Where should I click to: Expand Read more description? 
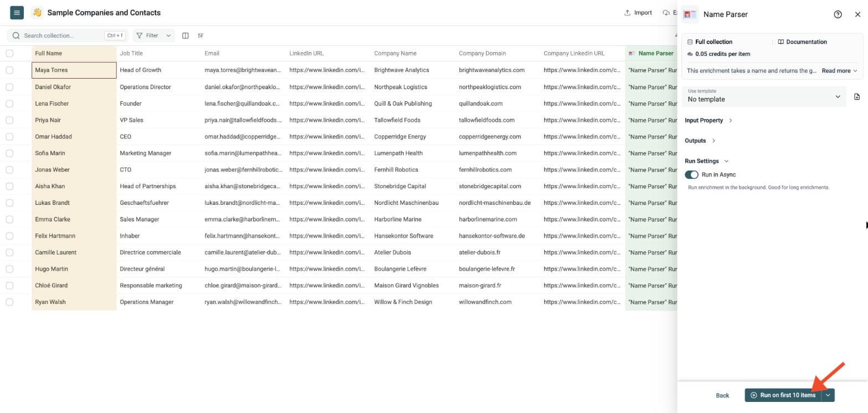pos(840,71)
